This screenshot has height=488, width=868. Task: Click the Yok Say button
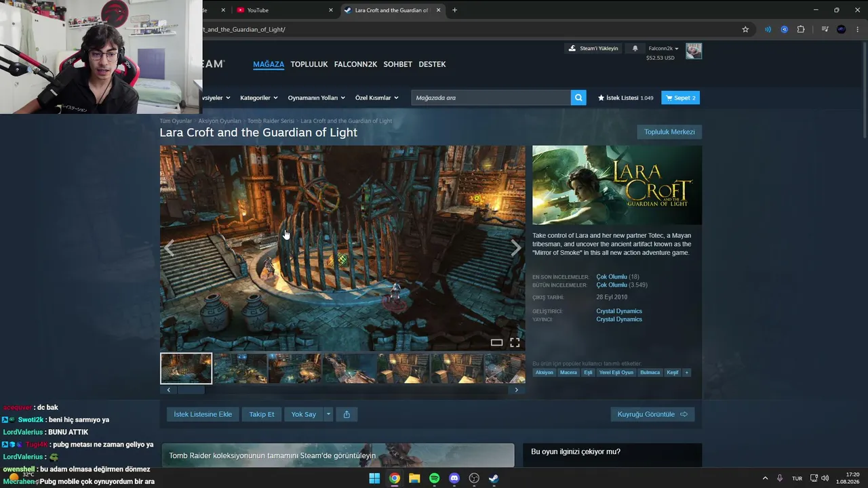(x=304, y=414)
